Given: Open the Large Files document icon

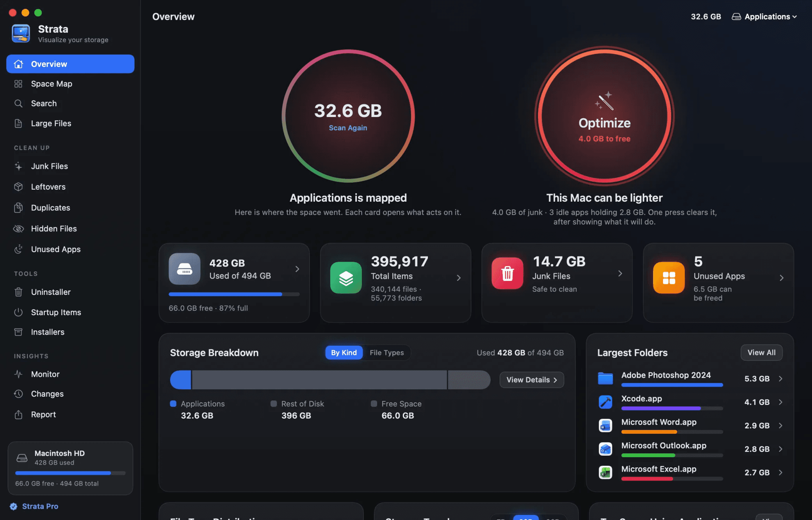Looking at the screenshot, I should pyautogui.click(x=18, y=123).
